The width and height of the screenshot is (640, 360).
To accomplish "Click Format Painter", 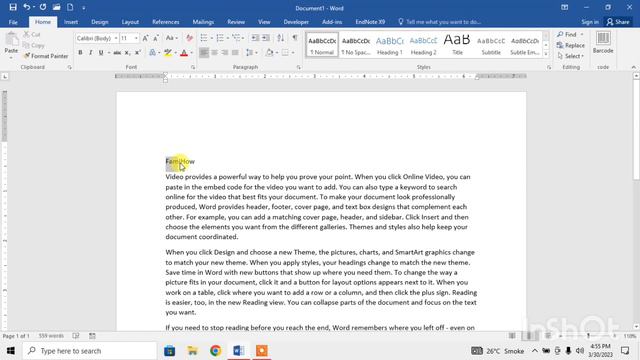I will pos(46,56).
